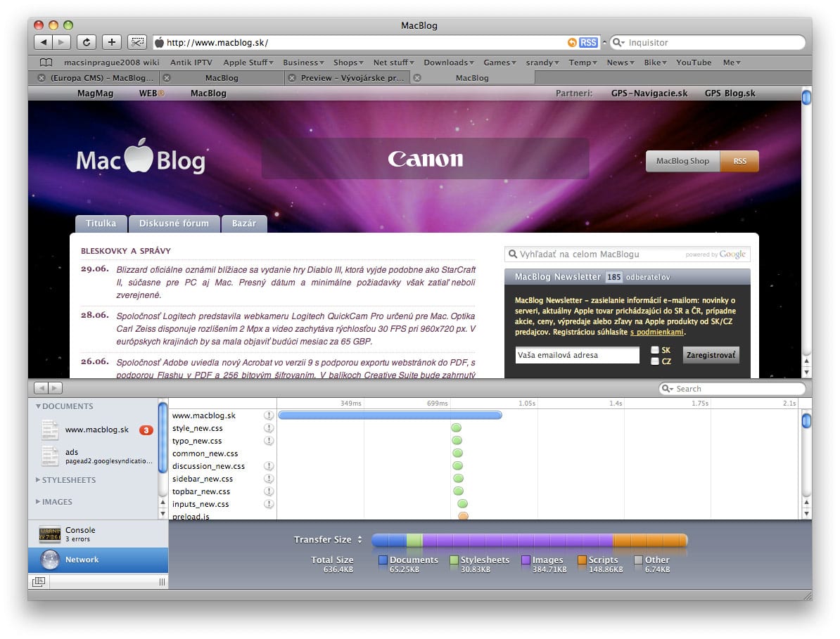Click MagMag in the site top bar
Screen dimensions: 840x639
tap(96, 93)
